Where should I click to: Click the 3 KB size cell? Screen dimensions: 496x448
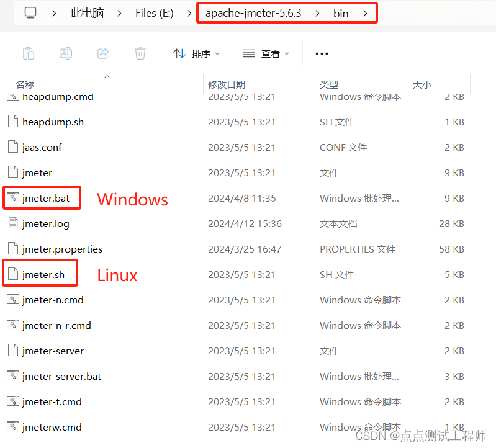tap(454, 377)
